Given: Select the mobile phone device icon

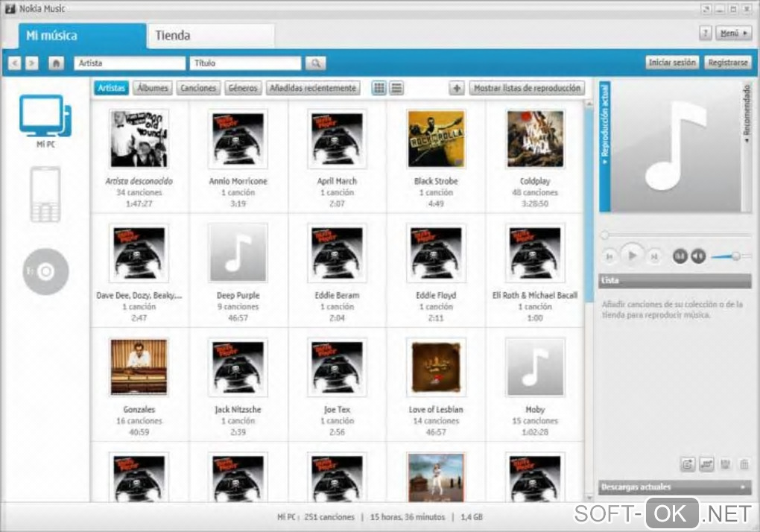Looking at the screenshot, I should [x=45, y=194].
